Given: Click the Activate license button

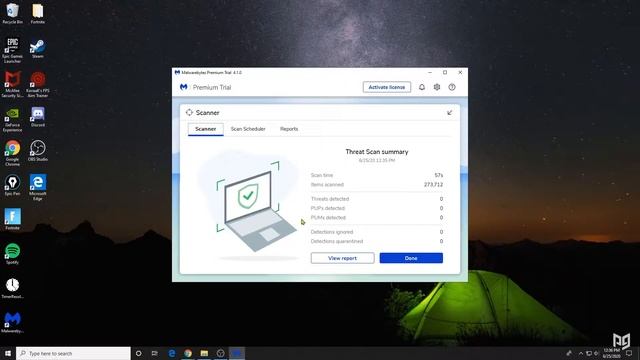Looking at the screenshot, I should coord(387,87).
